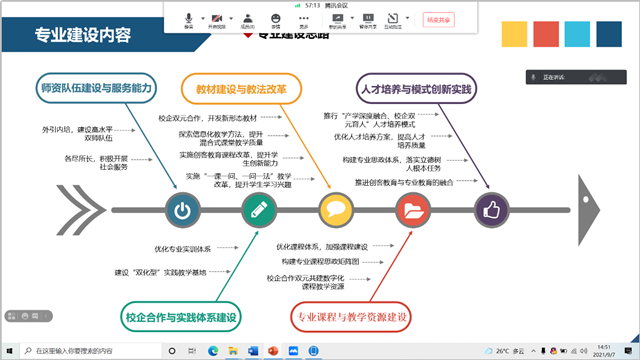Image resolution: width=640 pixels, height=360 pixels.
Task: Expand the camera options arrow
Action: pos(231,18)
